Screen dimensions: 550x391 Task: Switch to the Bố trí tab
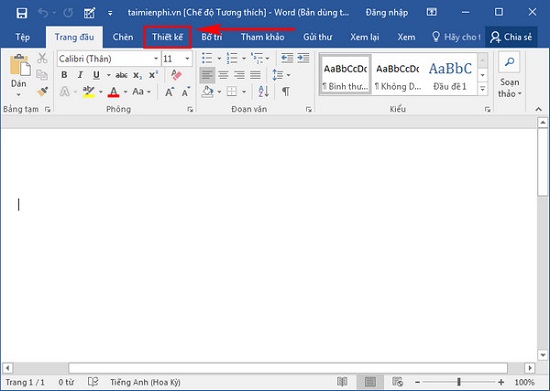tap(212, 37)
